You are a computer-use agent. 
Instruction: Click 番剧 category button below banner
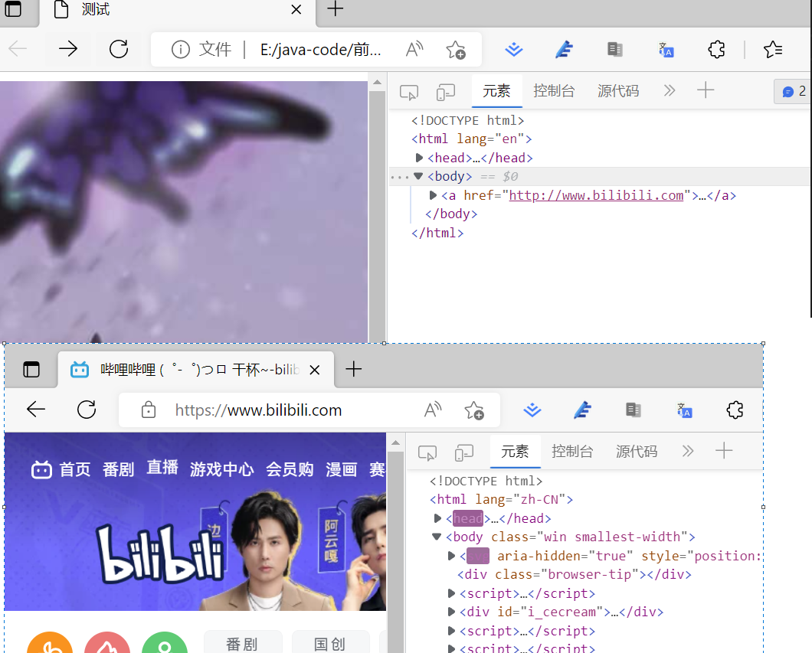pyautogui.click(x=242, y=643)
